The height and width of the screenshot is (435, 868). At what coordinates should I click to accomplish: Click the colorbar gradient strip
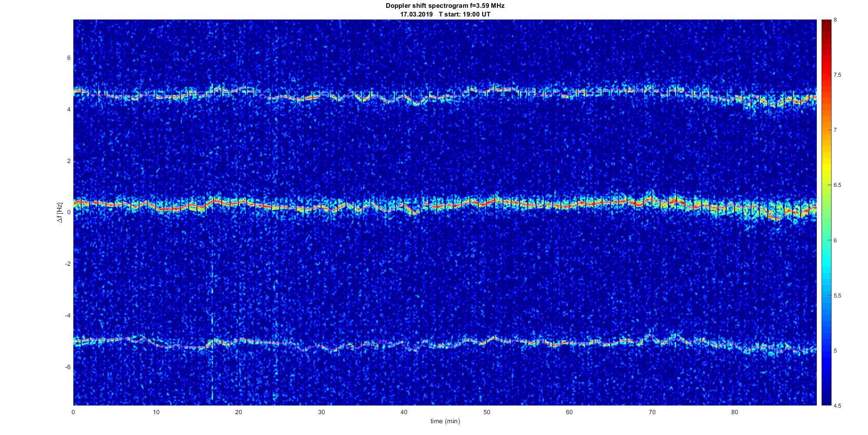pyautogui.click(x=826, y=213)
